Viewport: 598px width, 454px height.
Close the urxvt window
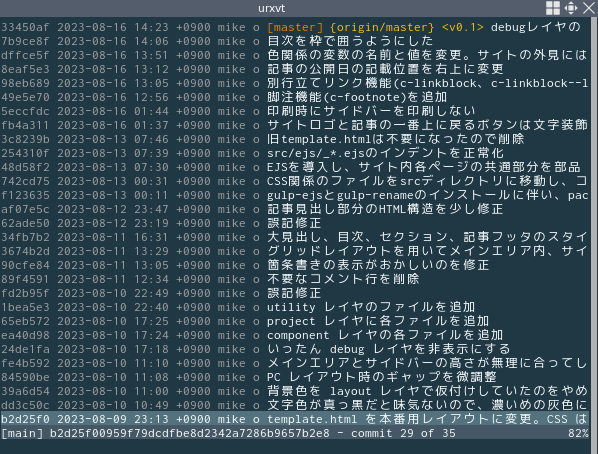pos(589,8)
